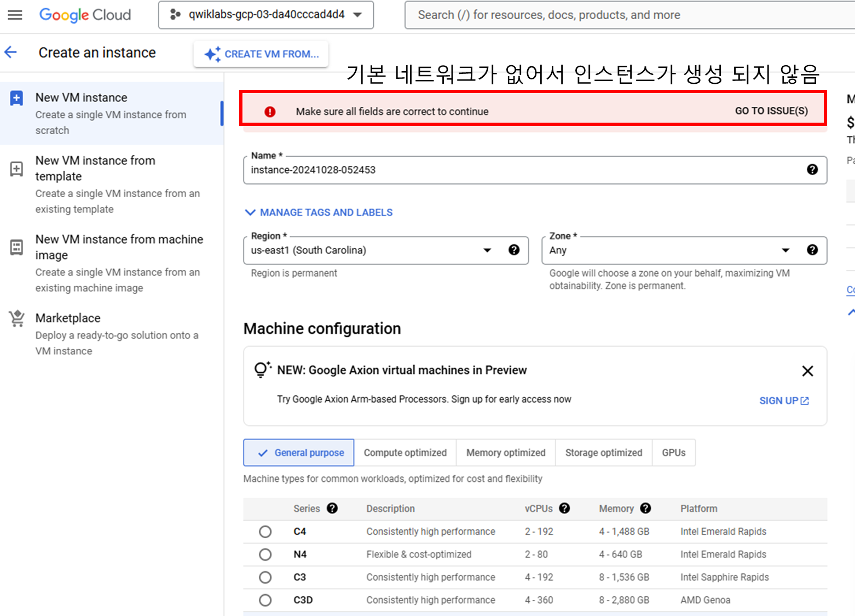Select New VM instance from template
Image resolution: width=855 pixels, height=616 pixels.
[112, 185]
